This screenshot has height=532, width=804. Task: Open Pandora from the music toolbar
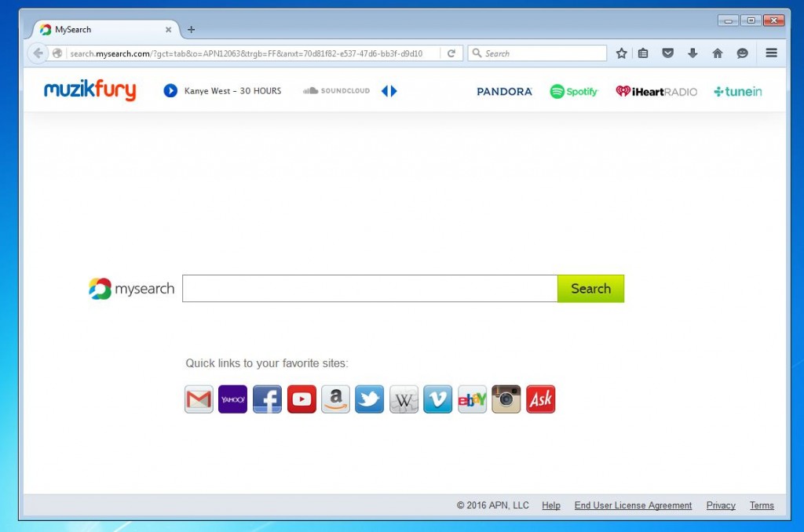pyautogui.click(x=505, y=91)
